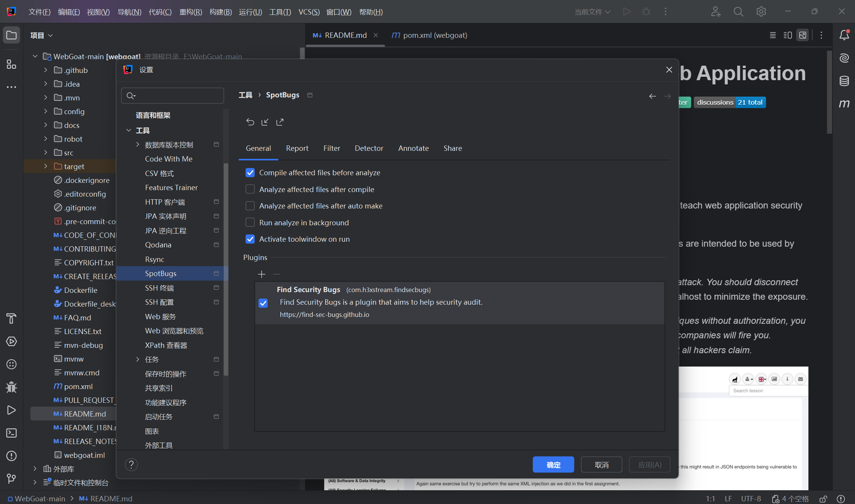855x504 pixels.
Task: Click the reset settings undo arrow icon
Action: [250, 122]
